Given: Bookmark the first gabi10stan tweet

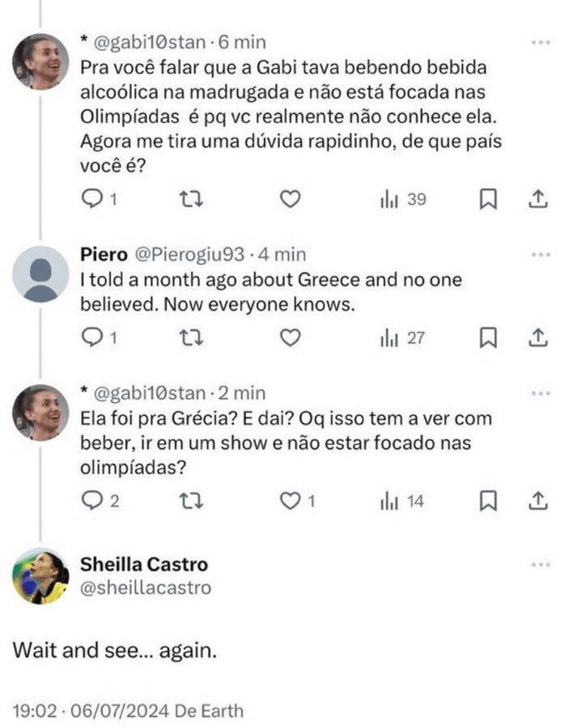Looking at the screenshot, I should (x=488, y=199).
